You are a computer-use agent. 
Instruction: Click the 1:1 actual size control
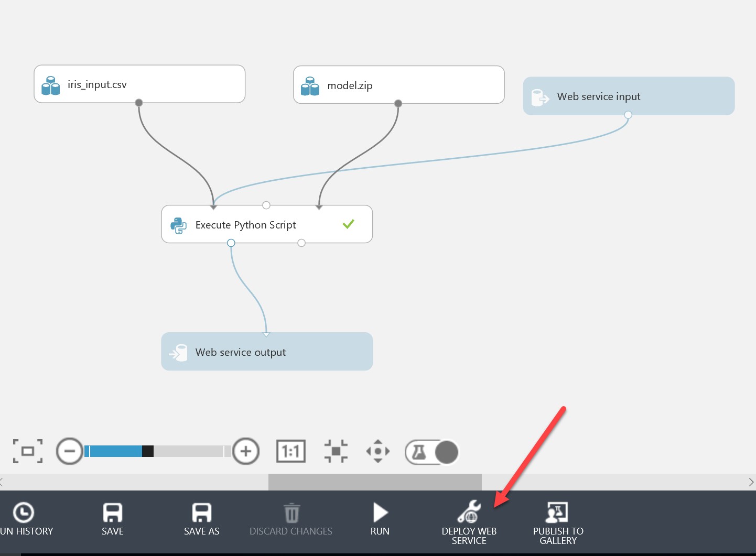point(290,451)
